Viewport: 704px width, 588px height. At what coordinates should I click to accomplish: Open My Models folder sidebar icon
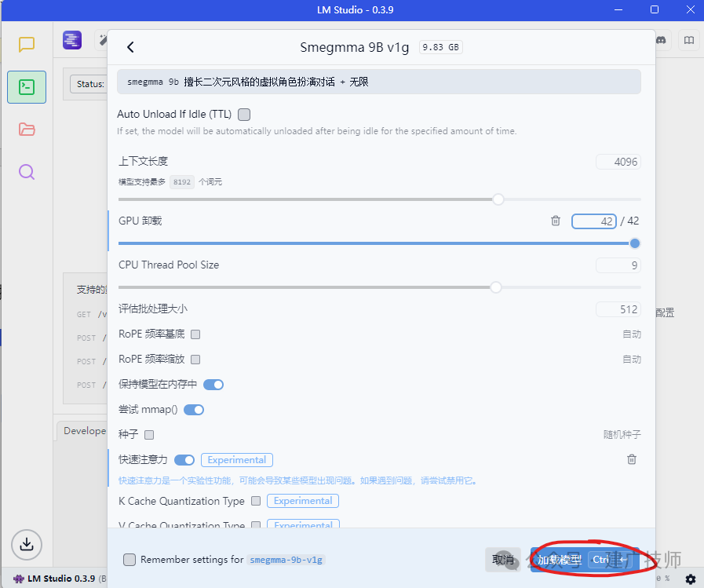click(27, 130)
